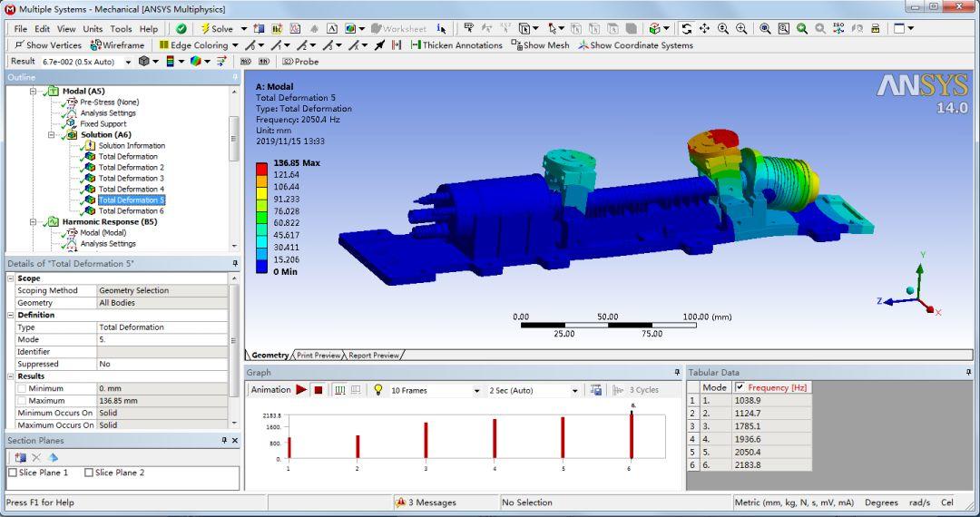Collapse the Results details section

11,376
